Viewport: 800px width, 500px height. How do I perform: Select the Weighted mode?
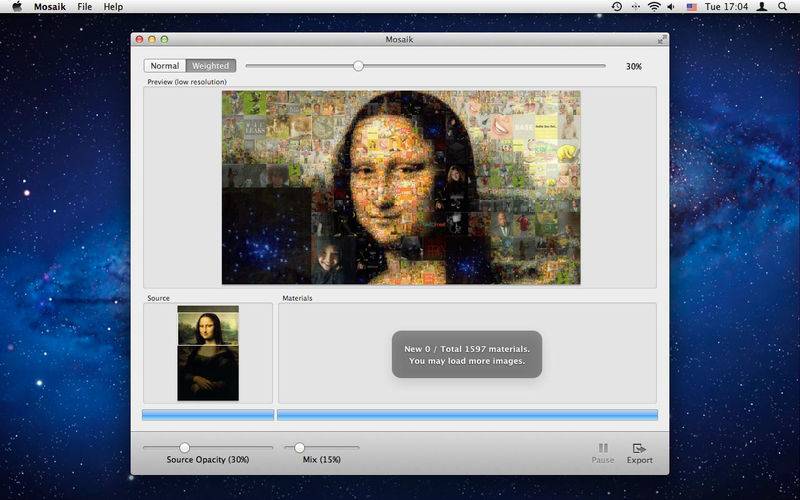pos(210,66)
